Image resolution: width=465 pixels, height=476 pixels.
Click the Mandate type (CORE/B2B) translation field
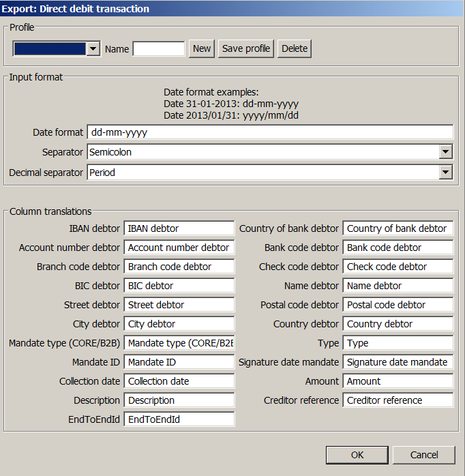(179, 343)
